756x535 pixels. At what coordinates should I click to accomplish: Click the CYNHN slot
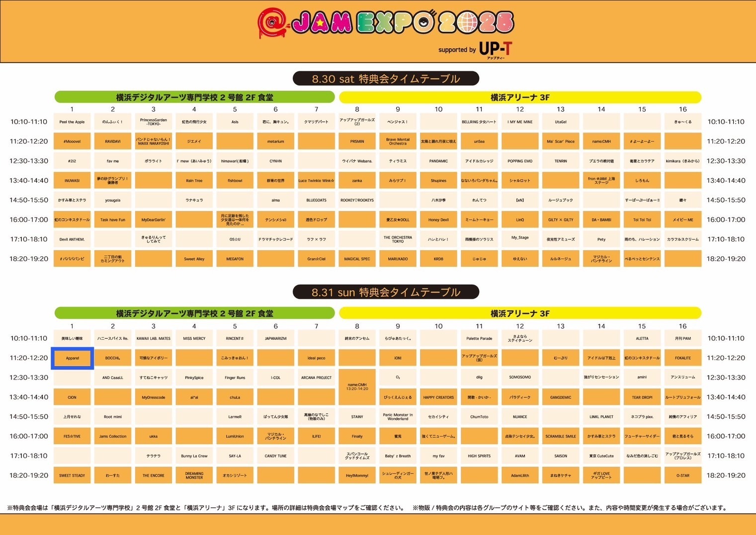[x=276, y=161]
